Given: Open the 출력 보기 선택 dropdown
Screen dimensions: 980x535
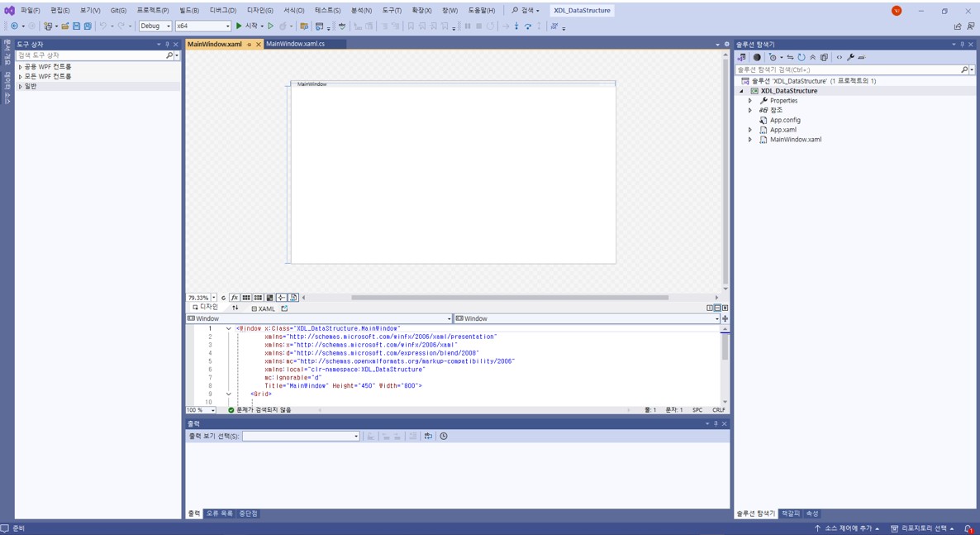Looking at the screenshot, I should (302, 436).
